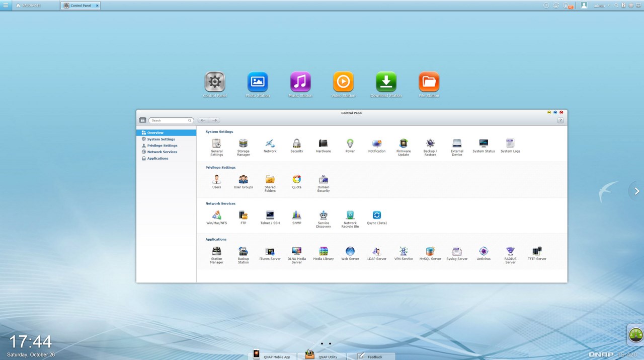Launch File Station from desktop
The width and height of the screenshot is (644, 360).
tap(429, 85)
